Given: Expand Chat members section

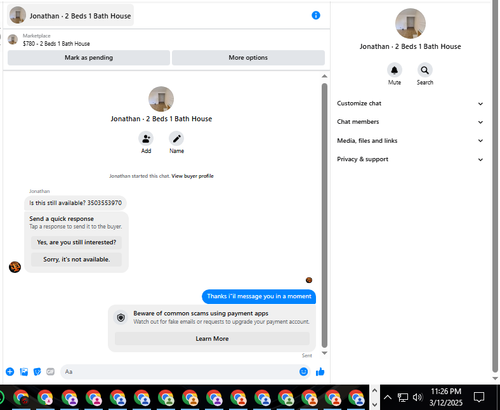Looking at the screenshot, I should pyautogui.click(x=410, y=122).
